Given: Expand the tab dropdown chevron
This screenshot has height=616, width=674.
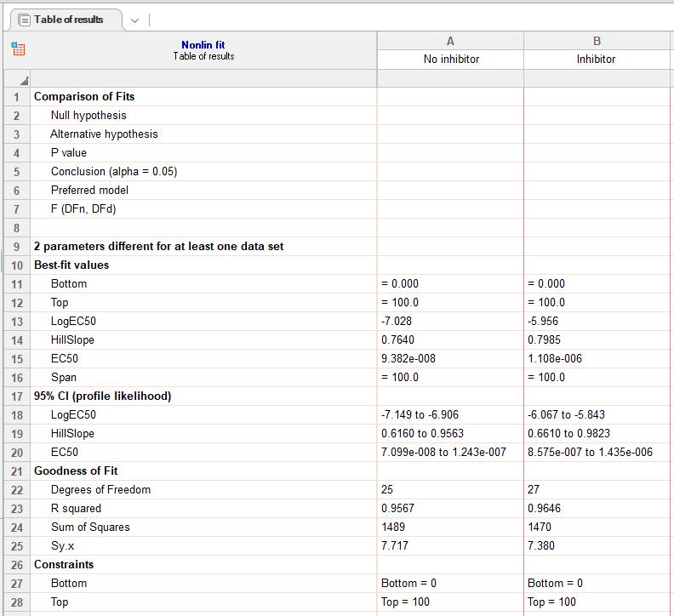Looking at the screenshot, I should pyautogui.click(x=134, y=20).
